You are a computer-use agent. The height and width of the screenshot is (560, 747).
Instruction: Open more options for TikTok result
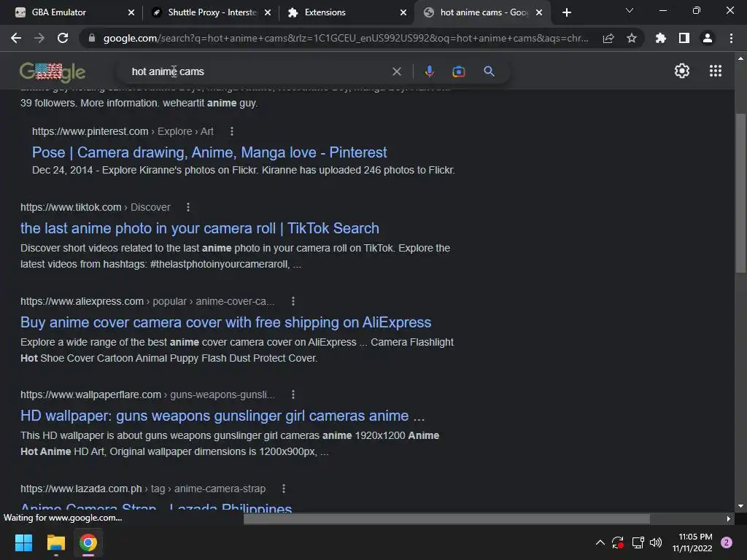tap(188, 207)
